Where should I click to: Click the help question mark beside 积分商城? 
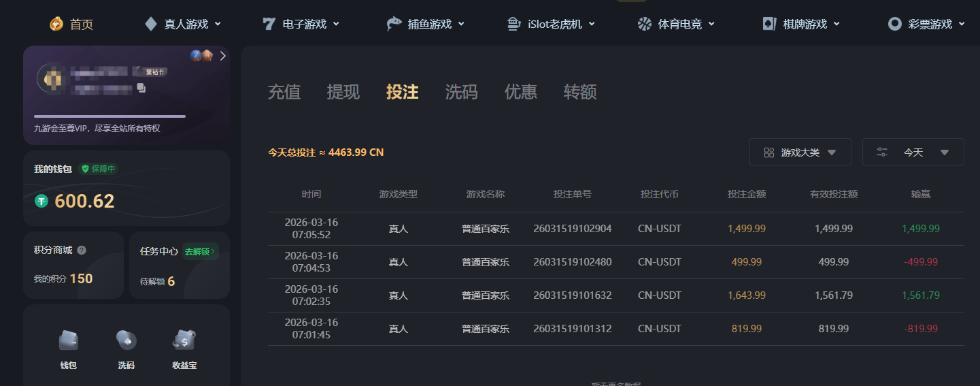tap(82, 251)
